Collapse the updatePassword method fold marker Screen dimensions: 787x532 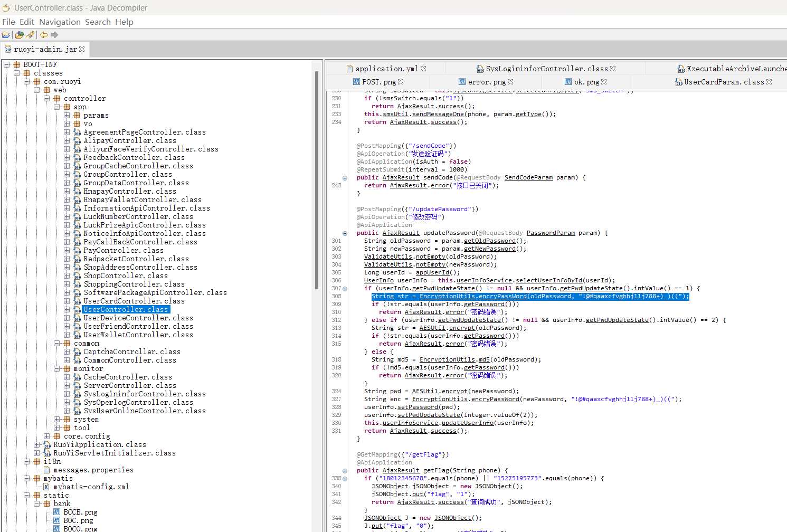pos(345,233)
